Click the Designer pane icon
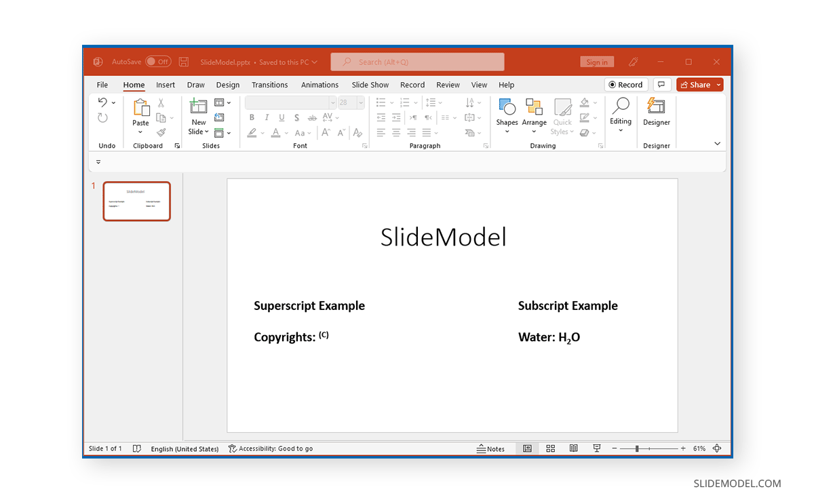The width and height of the screenshot is (814, 504). pyautogui.click(x=656, y=115)
